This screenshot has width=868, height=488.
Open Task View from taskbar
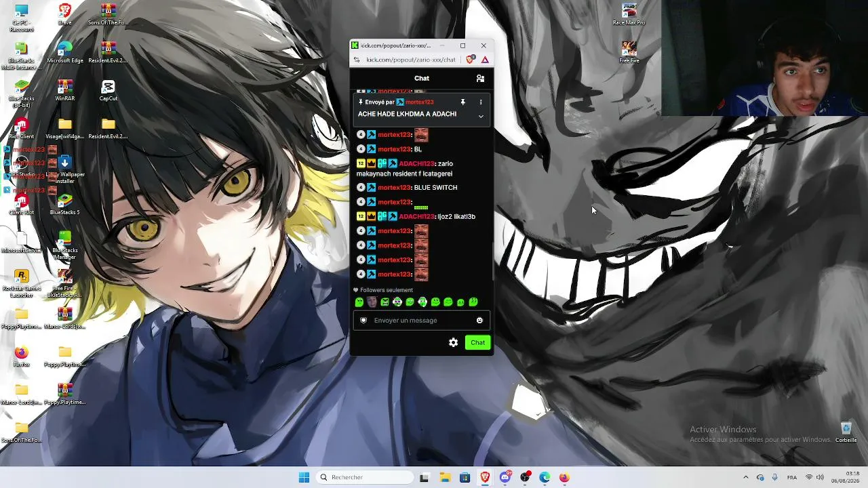[x=424, y=477]
